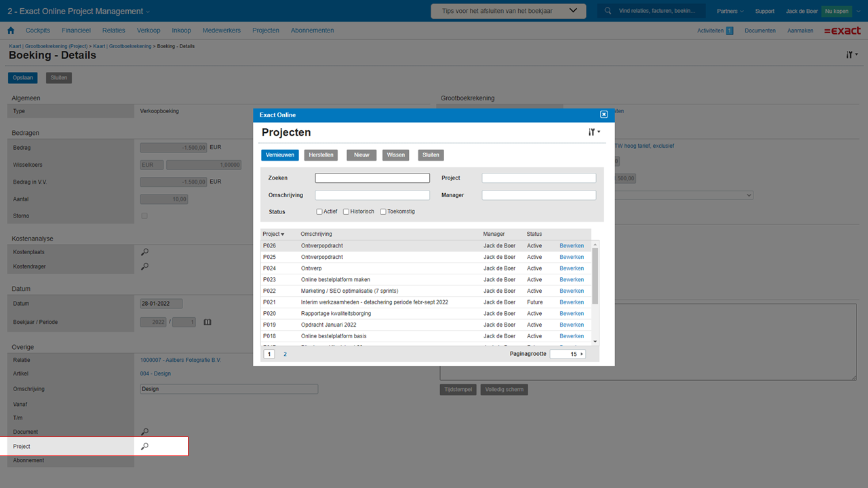Click the Vernieuwen button
Screen dimensions: 868x488
pyautogui.click(x=279, y=155)
